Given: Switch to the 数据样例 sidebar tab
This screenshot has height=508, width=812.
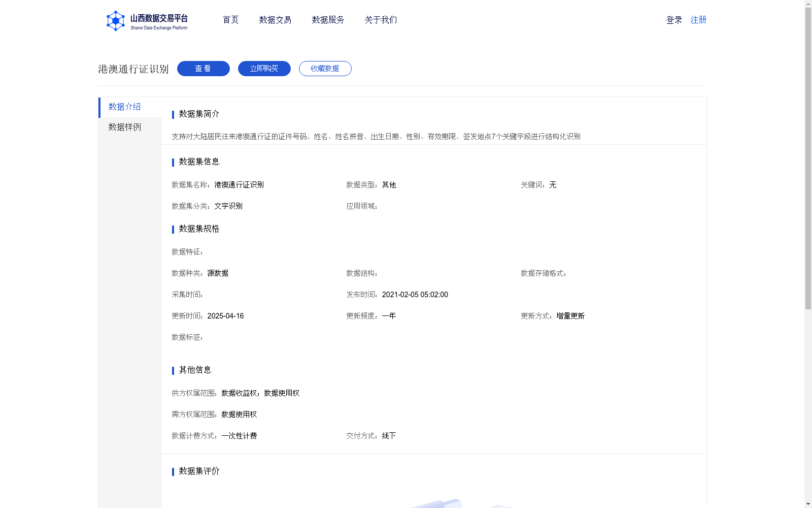Looking at the screenshot, I should coord(123,127).
